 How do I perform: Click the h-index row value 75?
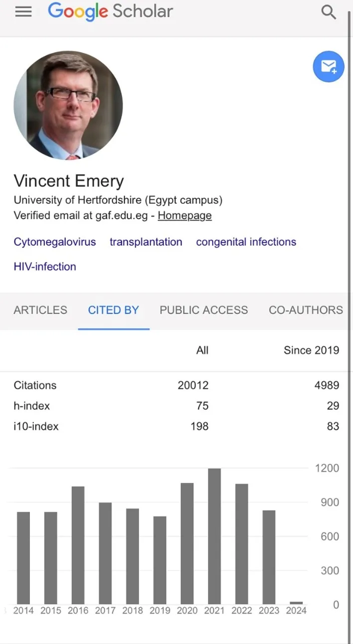click(199, 406)
